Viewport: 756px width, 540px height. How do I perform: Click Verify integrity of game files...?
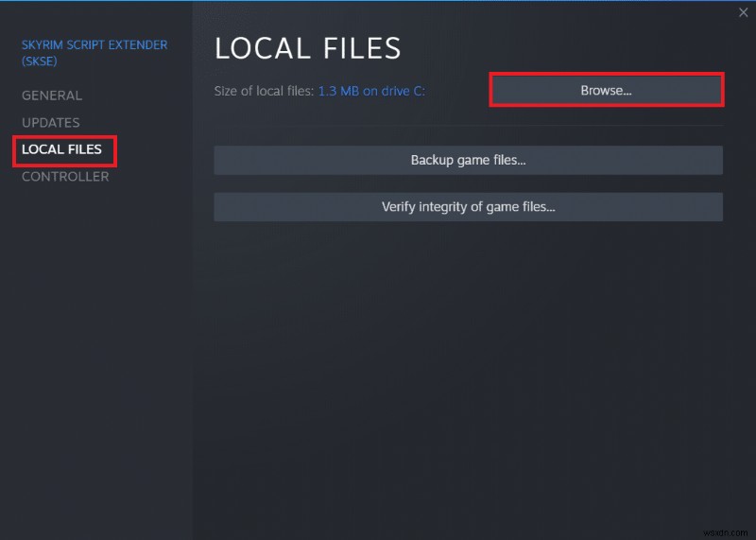[468, 207]
